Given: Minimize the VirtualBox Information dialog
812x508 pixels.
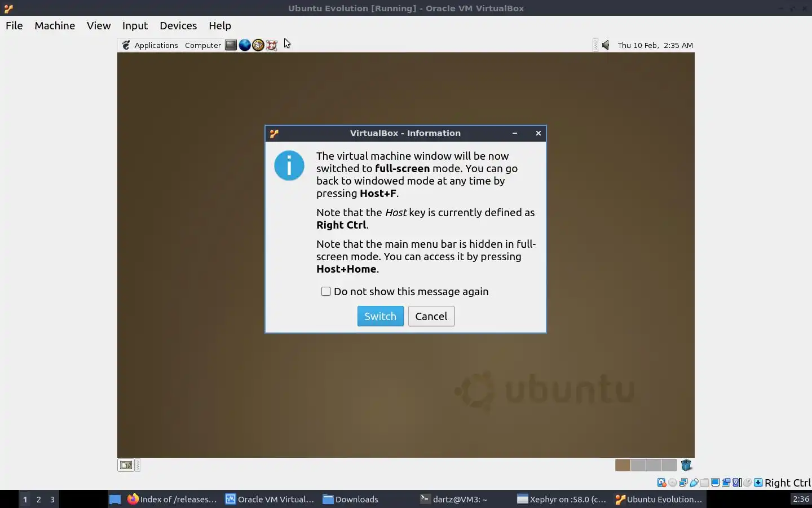Looking at the screenshot, I should (515, 133).
